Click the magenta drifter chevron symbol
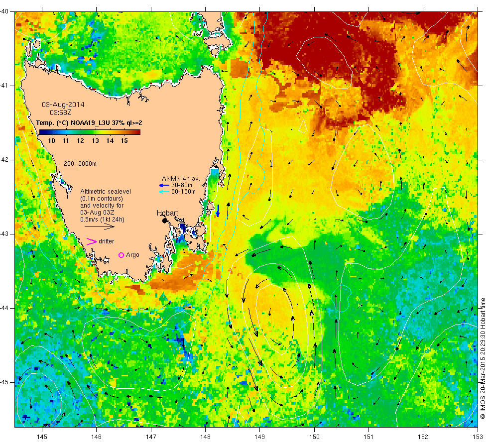Screen dimensions: 488x448 point(91,242)
